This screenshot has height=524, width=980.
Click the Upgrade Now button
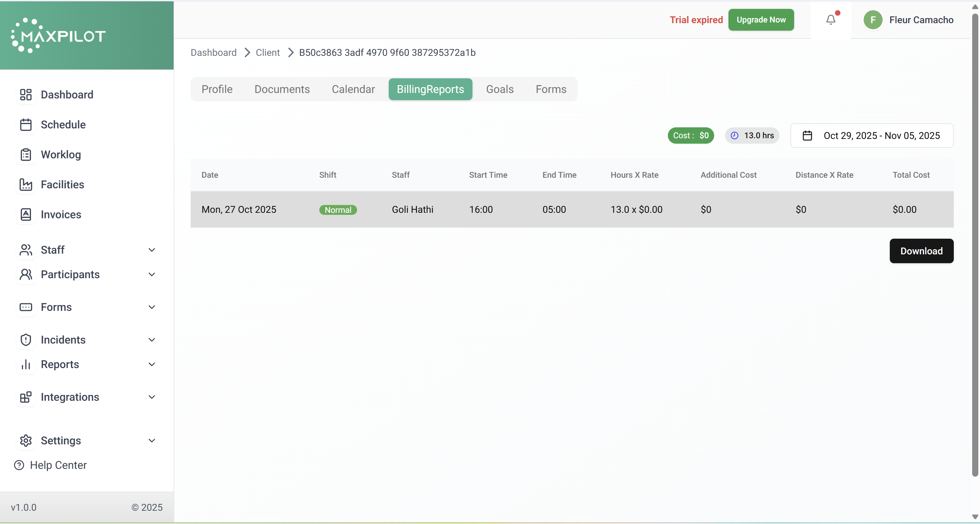point(761,20)
